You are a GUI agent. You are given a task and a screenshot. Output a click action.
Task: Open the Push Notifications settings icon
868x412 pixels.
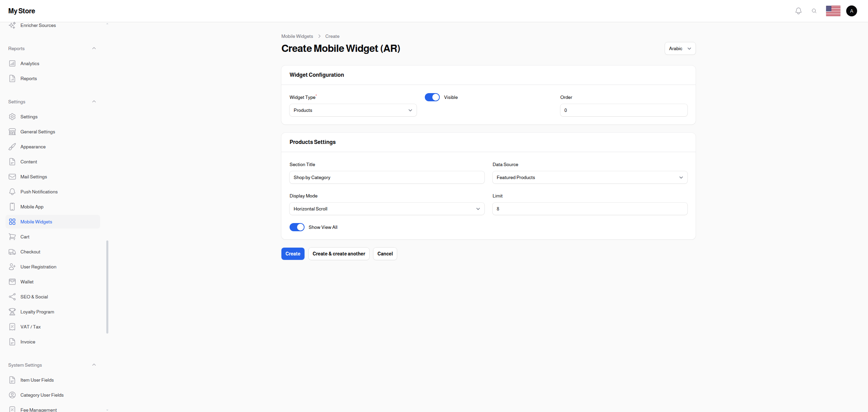pos(12,192)
